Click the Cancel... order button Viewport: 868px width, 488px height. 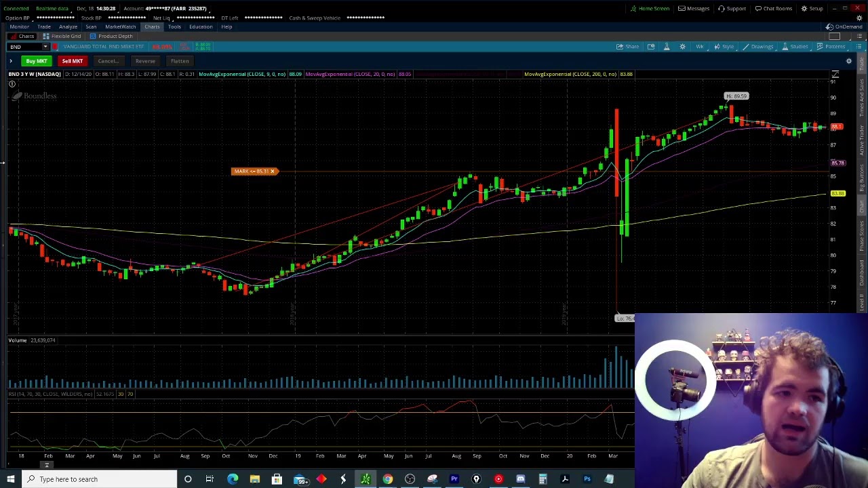(108, 61)
